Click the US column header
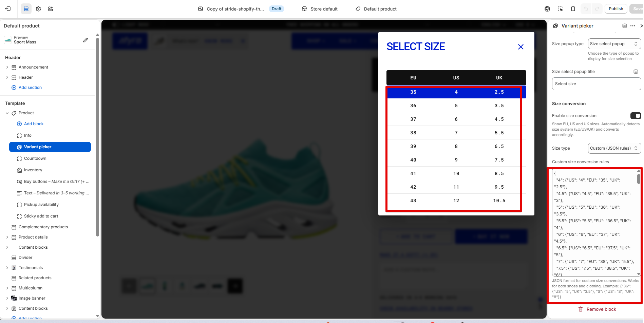 456,78
